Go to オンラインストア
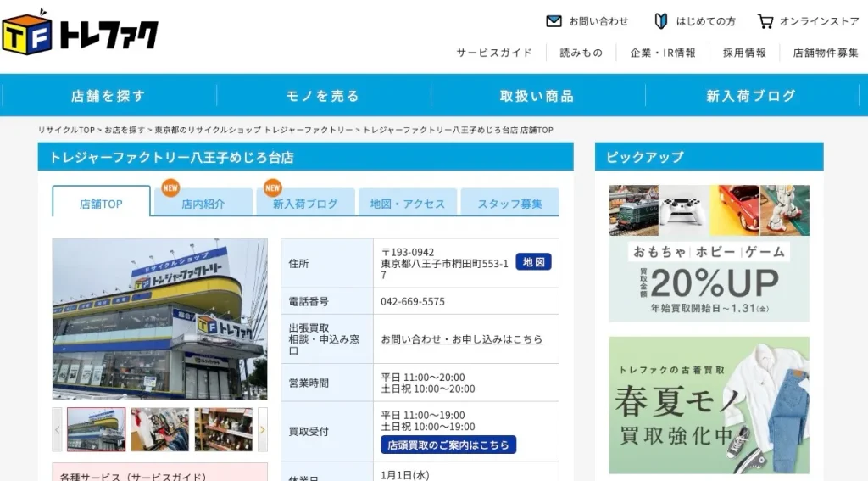The image size is (868, 481). point(820,21)
